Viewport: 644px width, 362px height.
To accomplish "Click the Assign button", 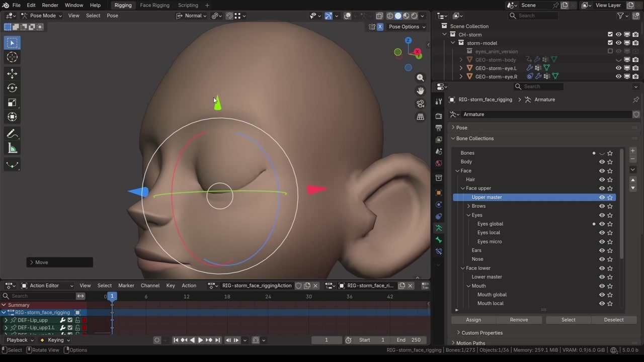I will click(473, 320).
